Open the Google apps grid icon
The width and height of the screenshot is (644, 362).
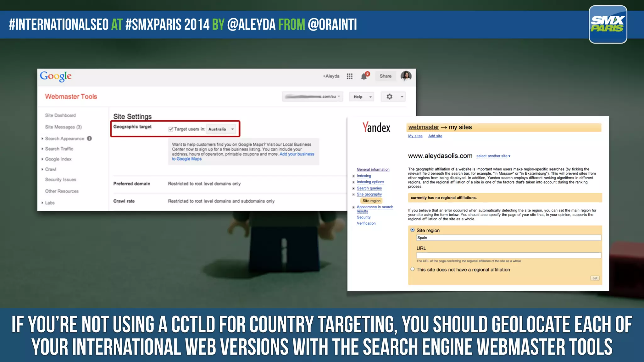click(349, 76)
